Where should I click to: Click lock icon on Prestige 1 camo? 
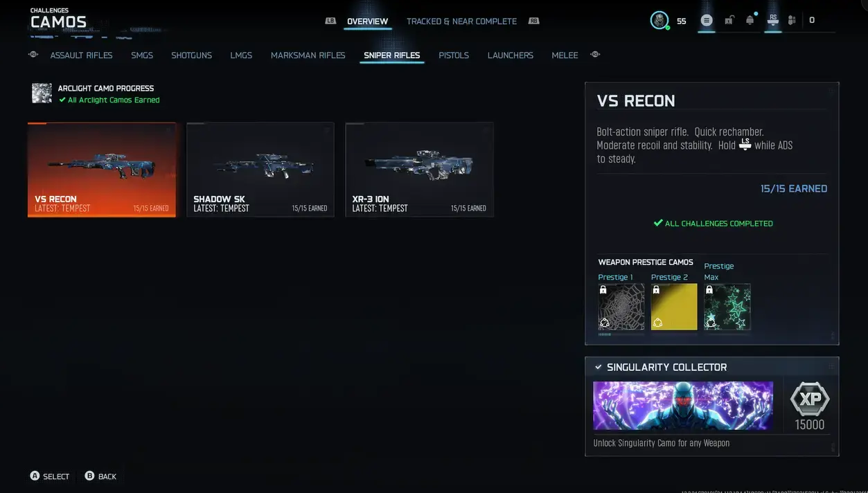pyautogui.click(x=603, y=290)
